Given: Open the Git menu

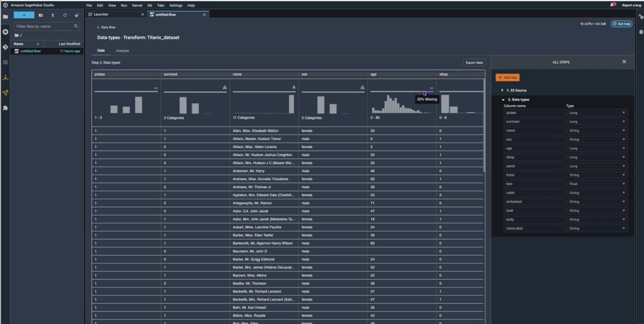Looking at the screenshot, I should coord(150,5).
